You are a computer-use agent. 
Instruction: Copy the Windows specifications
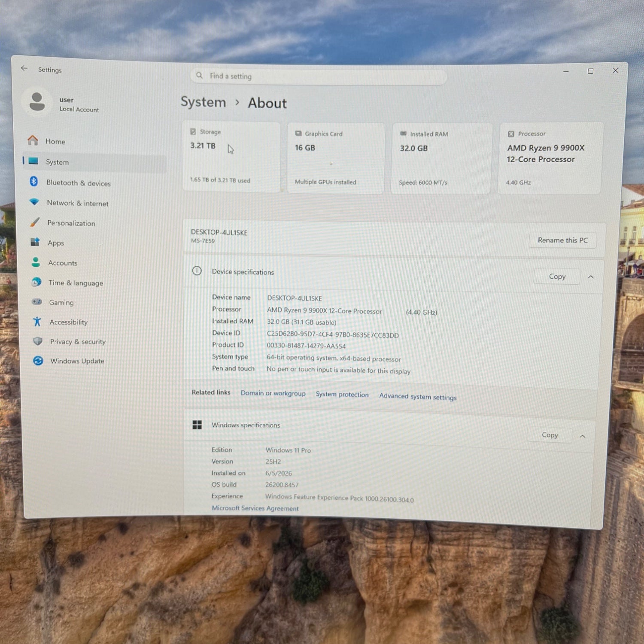coord(550,435)
